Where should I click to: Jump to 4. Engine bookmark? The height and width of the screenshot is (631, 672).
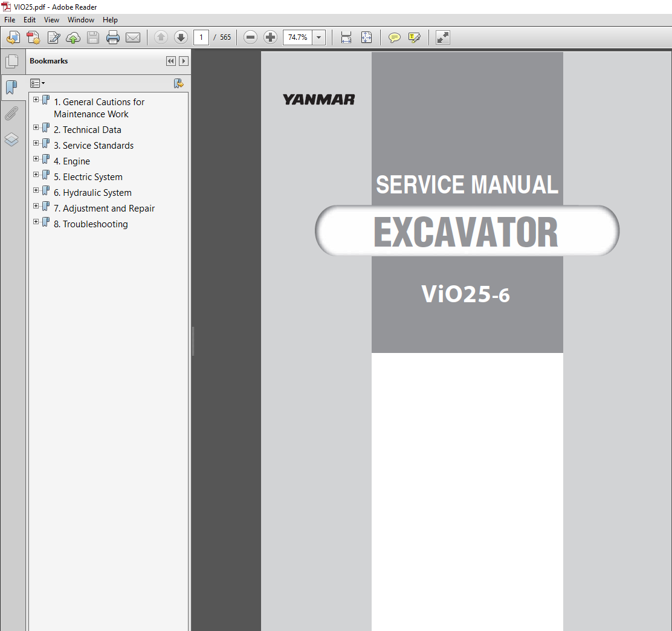pyautogui.click(x=71, y=161)
